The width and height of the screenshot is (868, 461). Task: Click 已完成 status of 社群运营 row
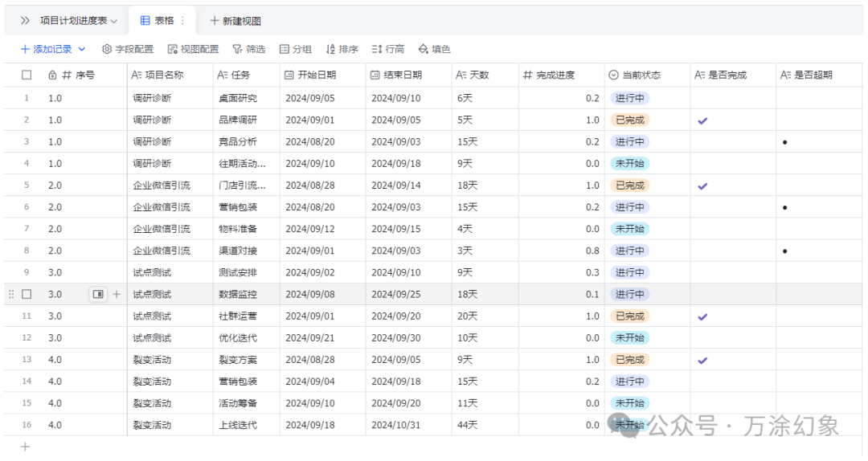[x=629, y=316]
